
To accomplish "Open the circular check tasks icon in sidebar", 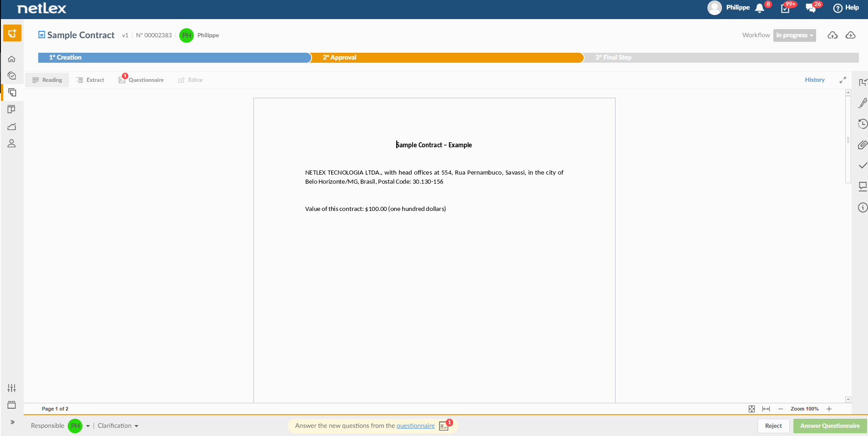I will pyautogui.click(x=12, y=75).
